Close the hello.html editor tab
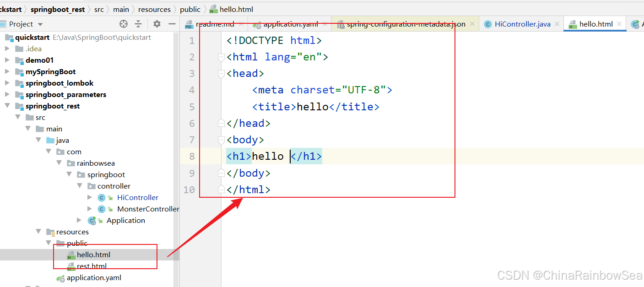Viewport: 644px width, 287px height. [x=619, y=24]
